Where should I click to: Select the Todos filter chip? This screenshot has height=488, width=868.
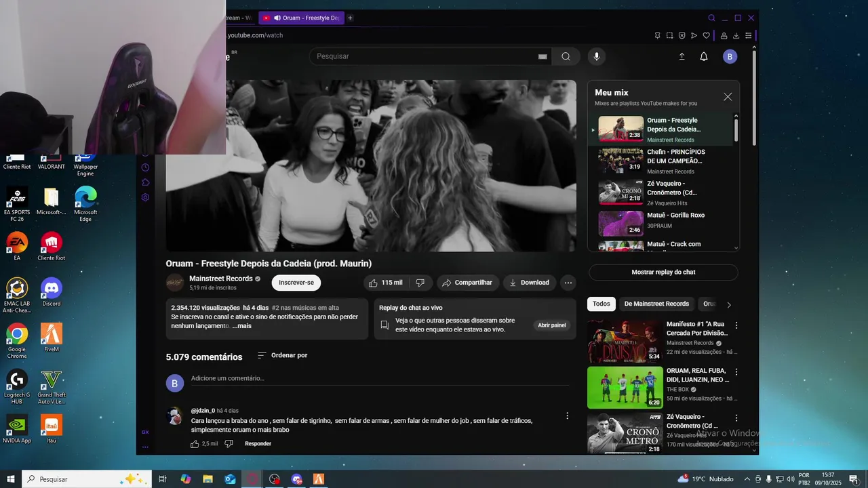click(601, 304)
